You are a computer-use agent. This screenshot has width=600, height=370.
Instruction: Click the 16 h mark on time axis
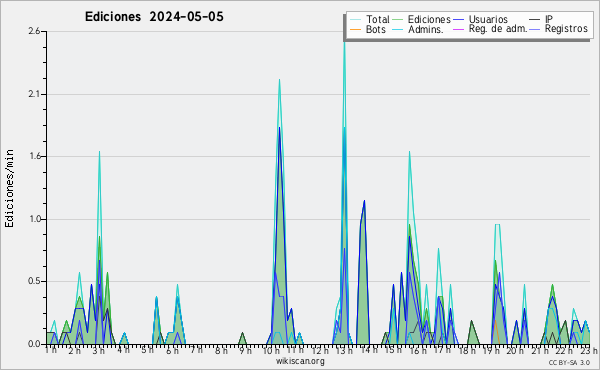[418, 350]
